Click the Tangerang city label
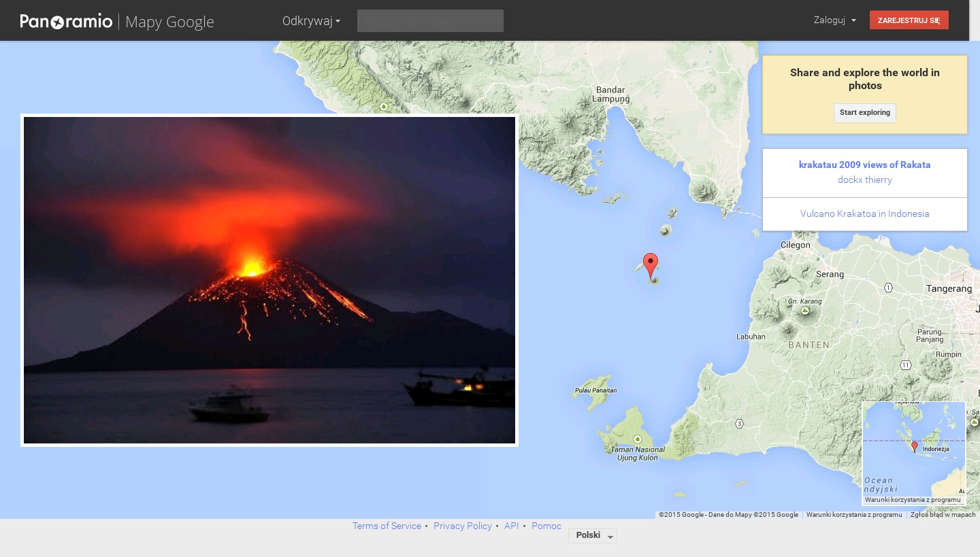This screenshot has height=557, width=980. point(949,288)
